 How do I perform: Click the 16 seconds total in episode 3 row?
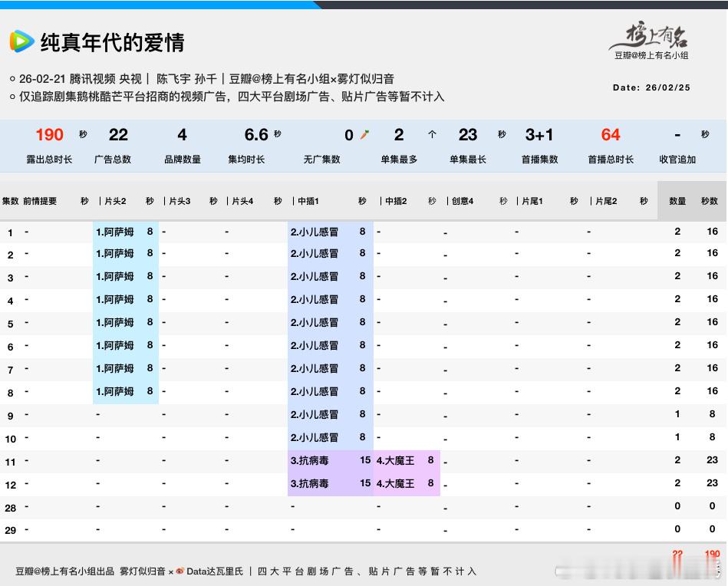coord(712,276)
